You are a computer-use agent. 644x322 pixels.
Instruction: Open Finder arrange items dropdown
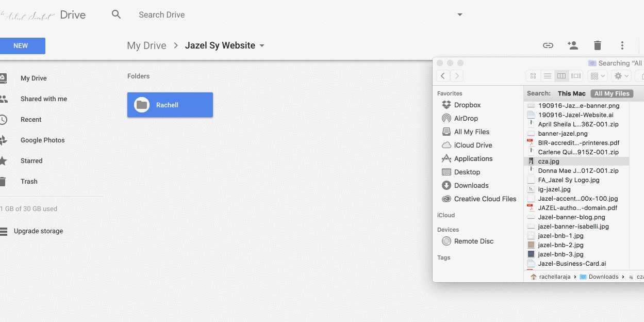coord(598,76)
